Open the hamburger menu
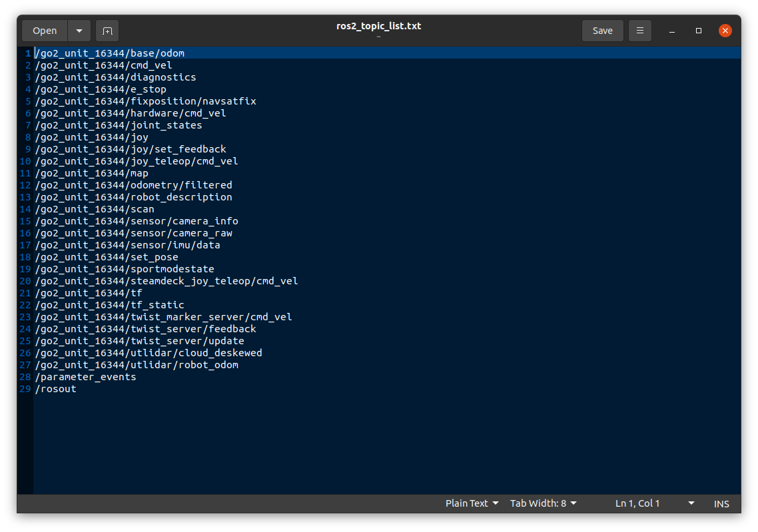The height and width of the screenshot is (532, 758). click(640, 31)
